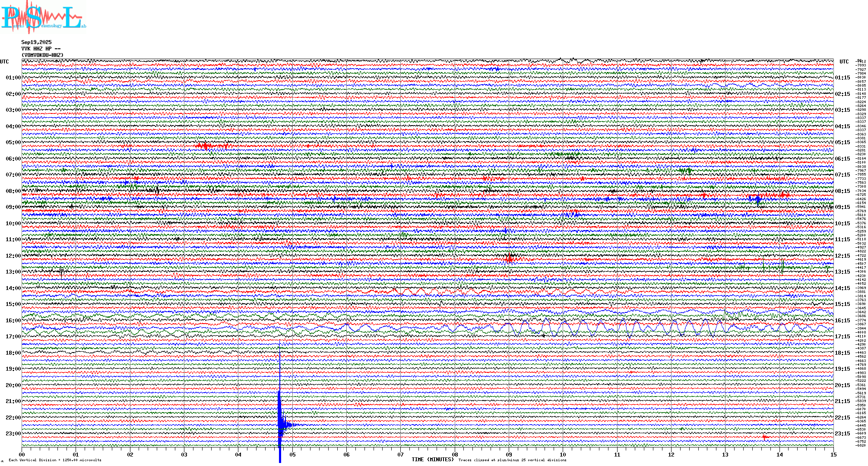Click the 05:00 hour label
Screen dimensions: 868x466
(13, 142)
